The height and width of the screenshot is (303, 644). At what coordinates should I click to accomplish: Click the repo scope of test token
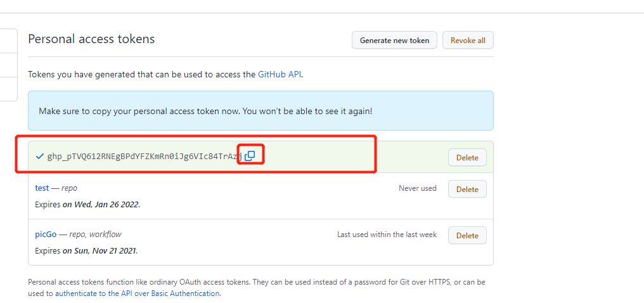(69, 188)
